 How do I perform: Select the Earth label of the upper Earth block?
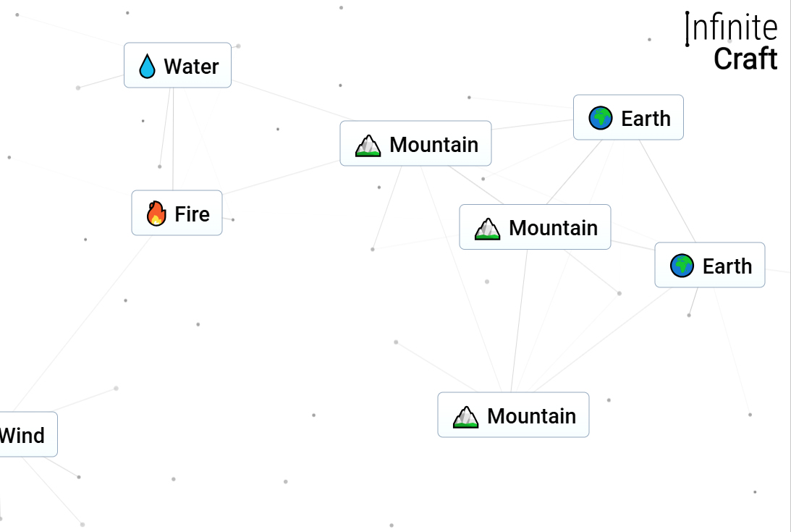click(646, 118)
